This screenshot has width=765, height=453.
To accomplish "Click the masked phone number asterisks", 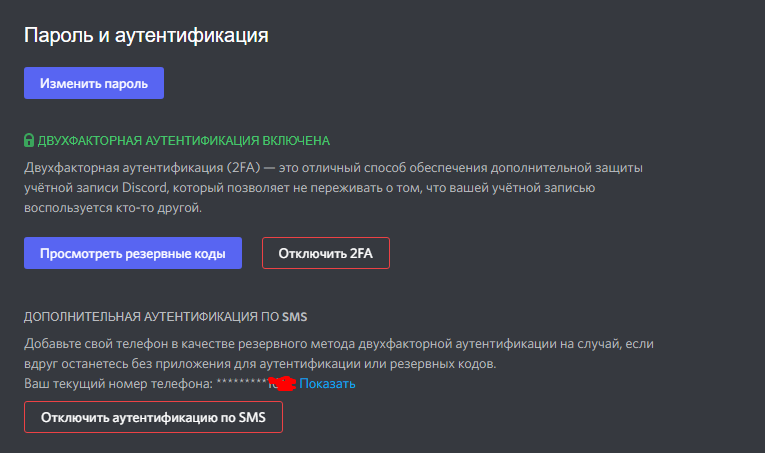I will [242, 383].
